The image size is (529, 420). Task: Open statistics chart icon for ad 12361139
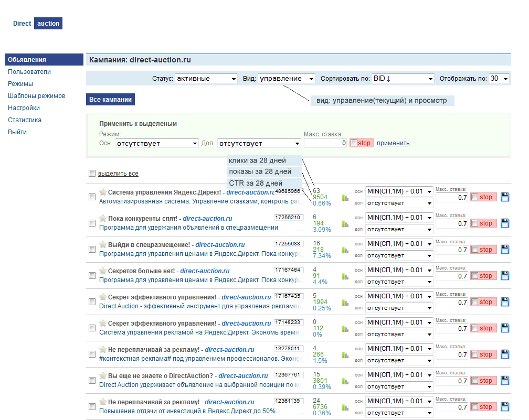coord(345,407)
